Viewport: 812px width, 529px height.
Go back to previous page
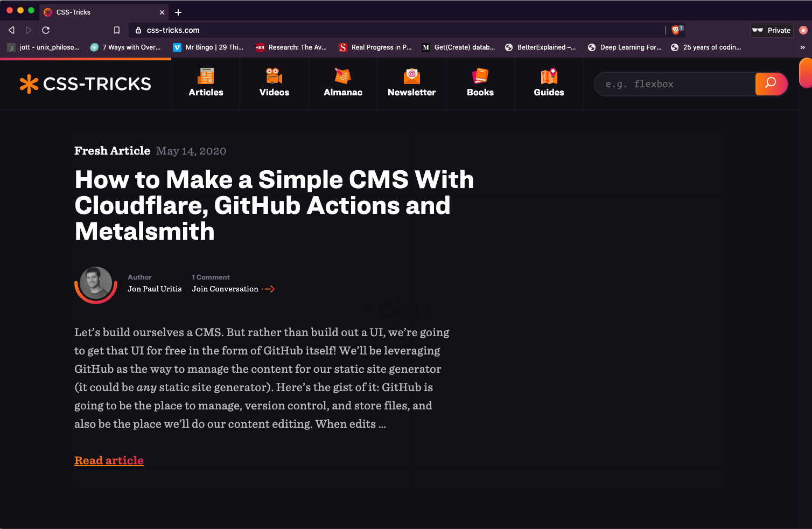point(11,30)
